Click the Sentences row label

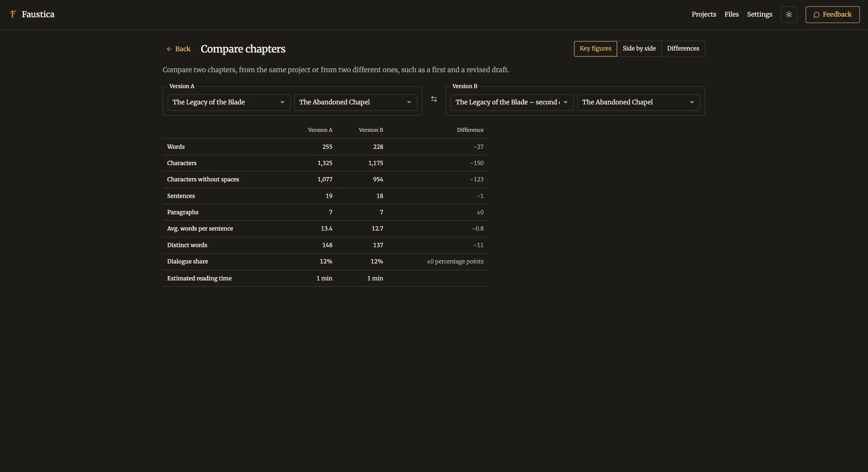[x=181, y=196]
